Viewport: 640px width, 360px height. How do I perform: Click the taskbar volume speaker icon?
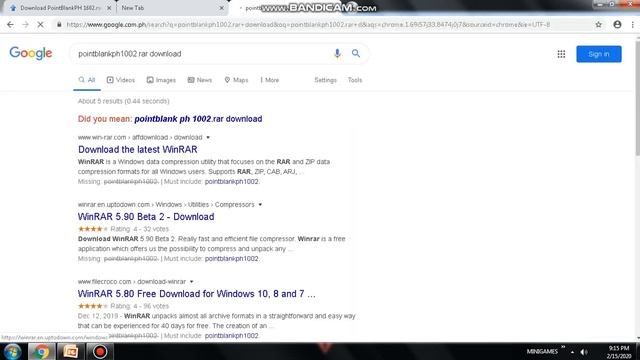pyautogui.click(x=584, y=352)
